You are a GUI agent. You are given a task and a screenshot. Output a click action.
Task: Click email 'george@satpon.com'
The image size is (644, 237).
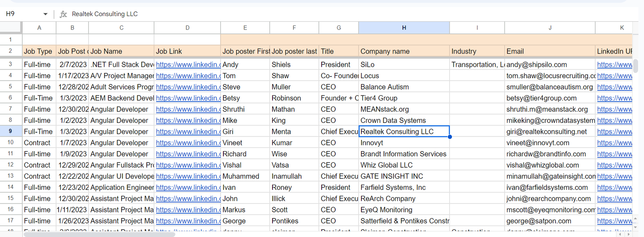pyautogui.click(x=550, y=221)
